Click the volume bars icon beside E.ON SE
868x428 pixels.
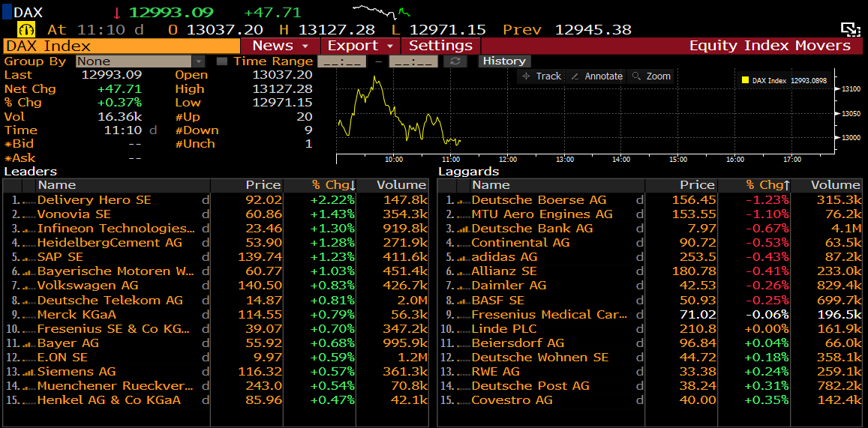[x=30, y=358]
